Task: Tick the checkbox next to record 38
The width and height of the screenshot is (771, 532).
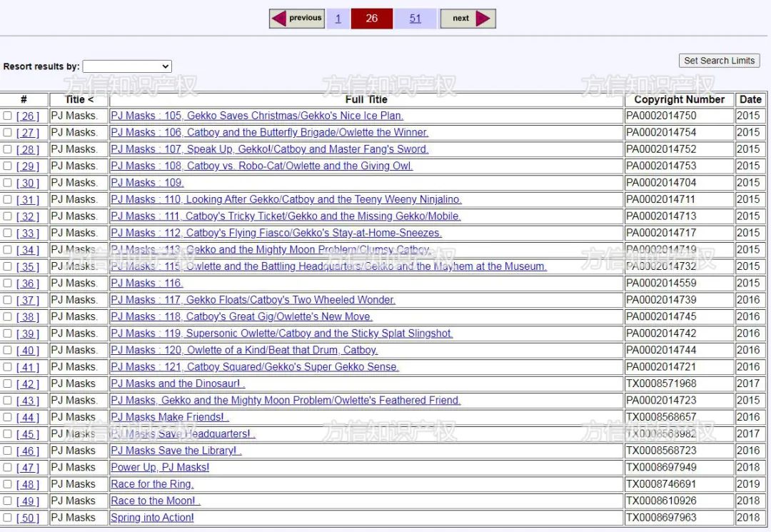Action: (x=7, y=316)
